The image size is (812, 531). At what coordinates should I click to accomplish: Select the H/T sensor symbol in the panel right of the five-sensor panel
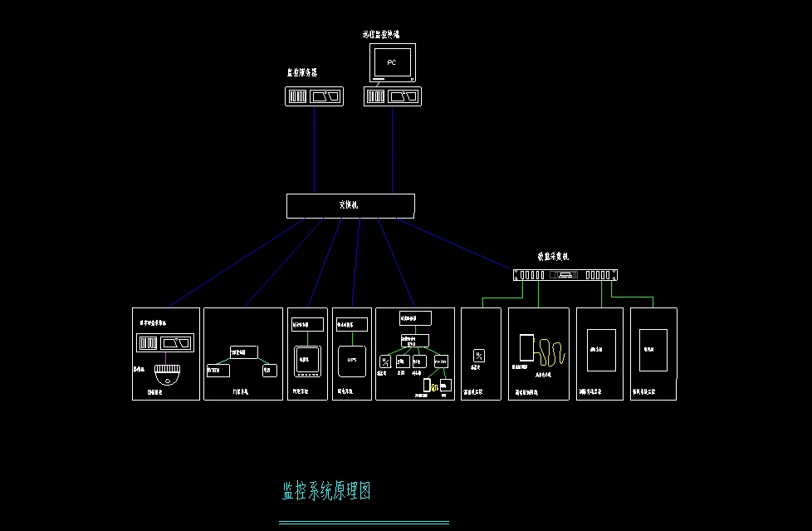[x=479, y=356]
